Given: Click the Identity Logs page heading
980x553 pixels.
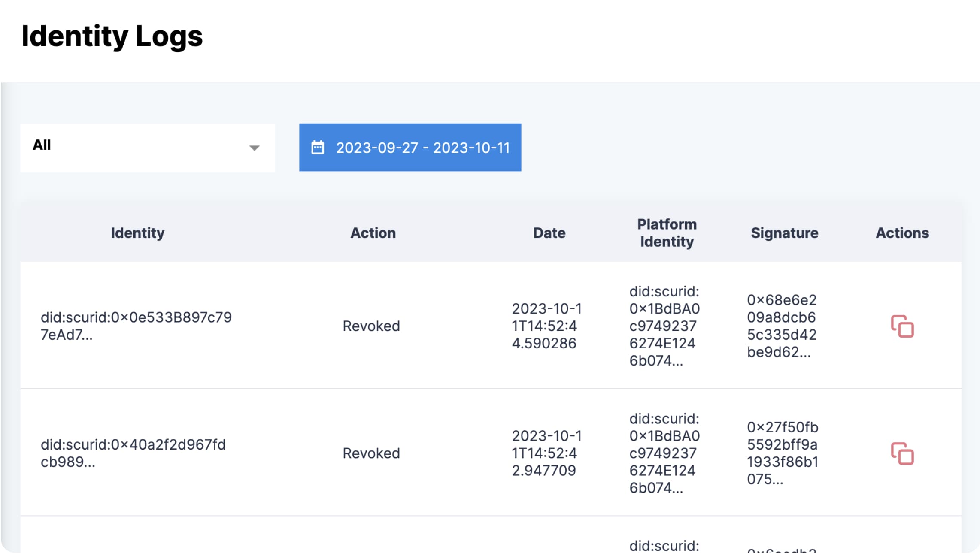Looking at the screenshot, I should click(112, 36).
